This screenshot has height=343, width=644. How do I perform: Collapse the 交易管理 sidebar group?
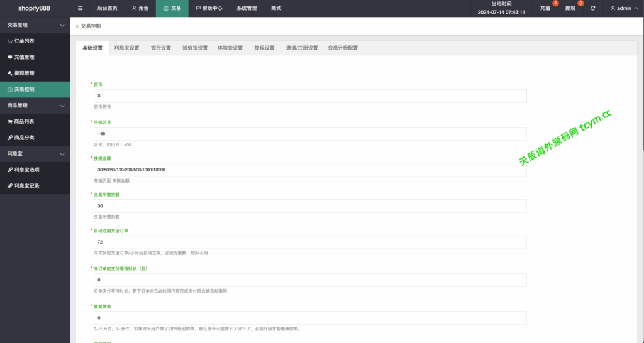click(35, 25)
